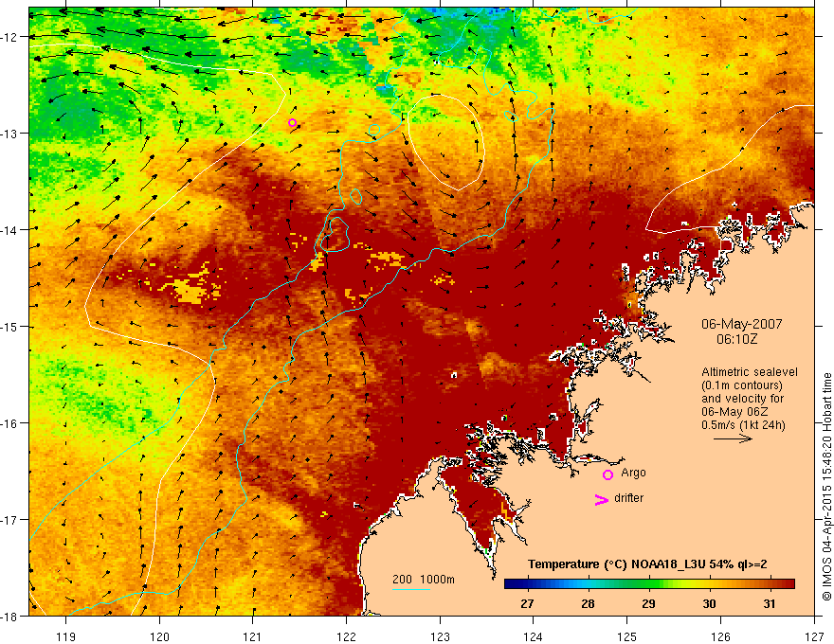Click the 'Argo' legend label

(x=633, y=473)
